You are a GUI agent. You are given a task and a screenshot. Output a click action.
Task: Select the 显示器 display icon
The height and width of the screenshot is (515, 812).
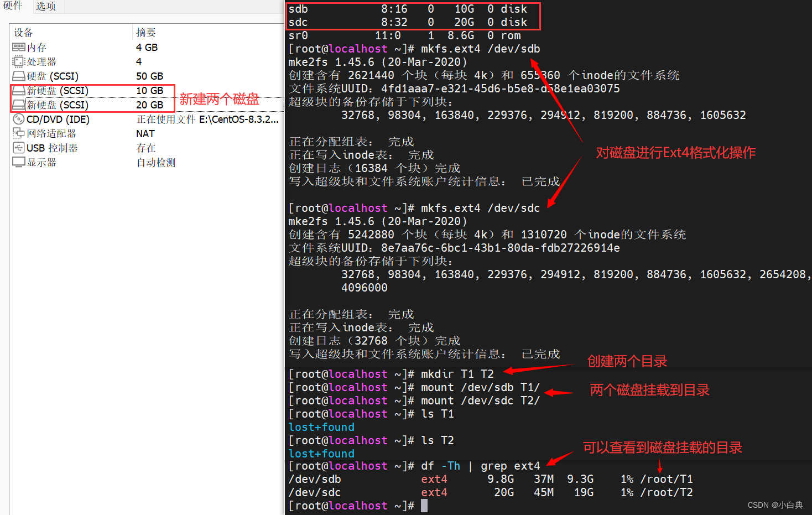click(19, 163)
